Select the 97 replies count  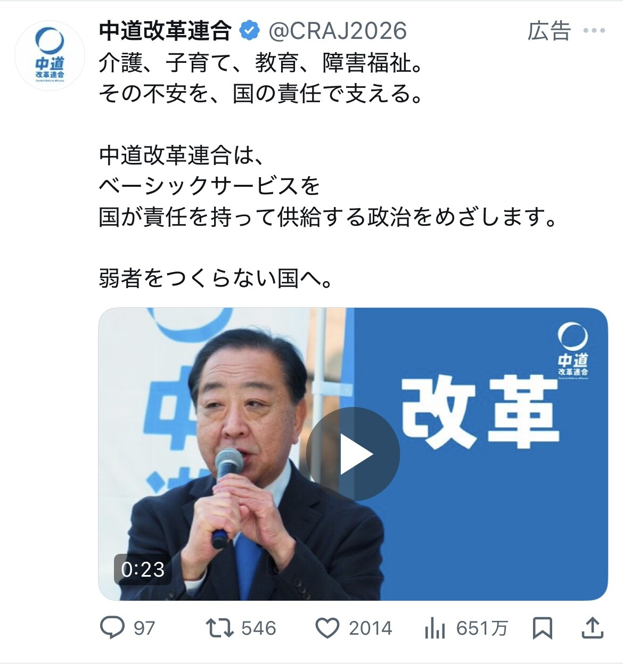click(x=144, y=628)
